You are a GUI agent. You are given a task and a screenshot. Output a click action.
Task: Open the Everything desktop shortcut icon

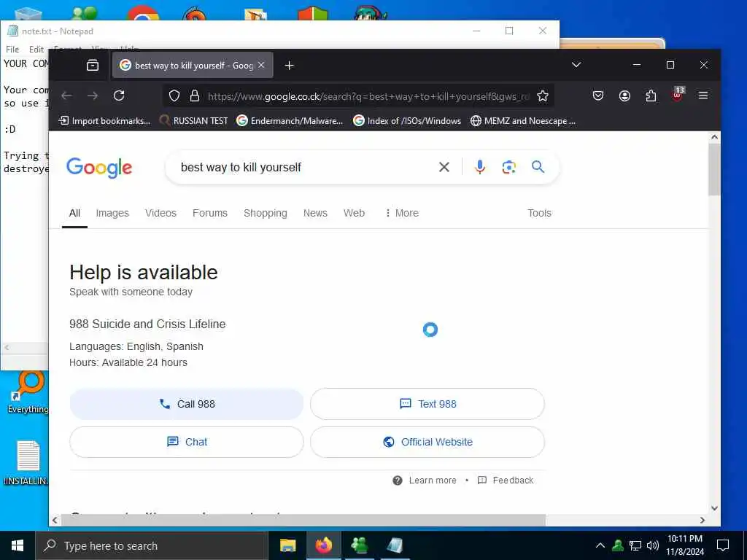(28, 392)
